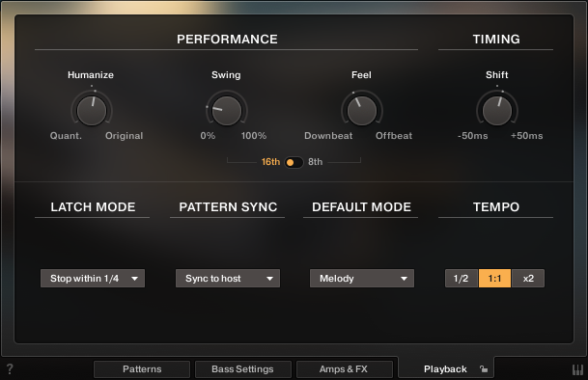The image size is (588, 380).
Task: Click the Original label under Humanize
Action: (125, 136)
